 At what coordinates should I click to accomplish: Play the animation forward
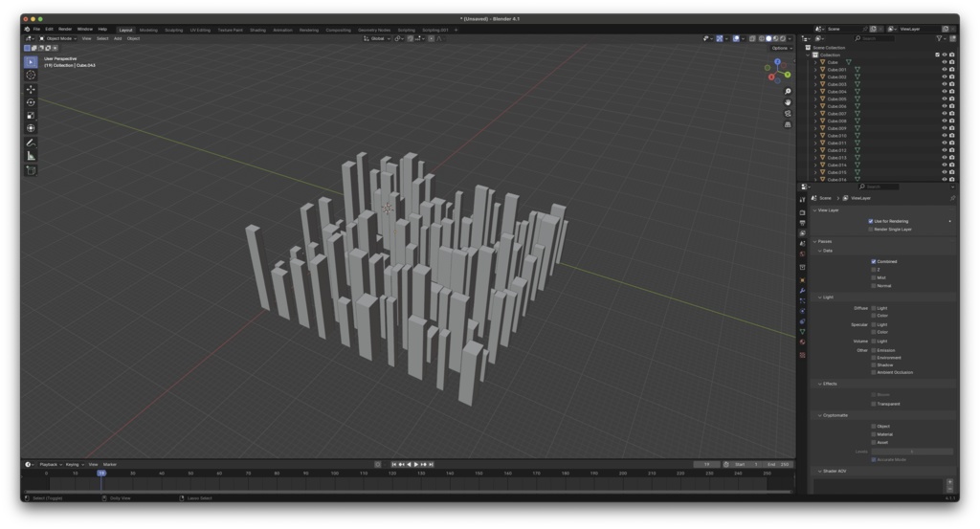416,465
